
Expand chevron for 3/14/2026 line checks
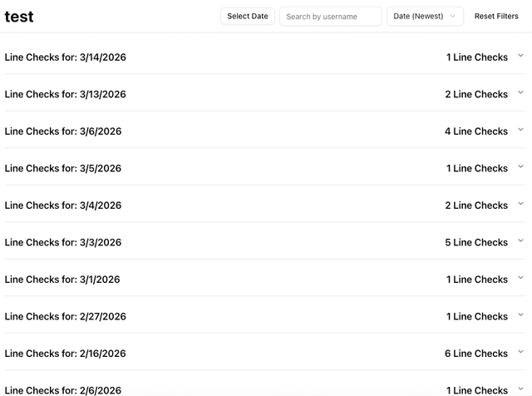520,56
